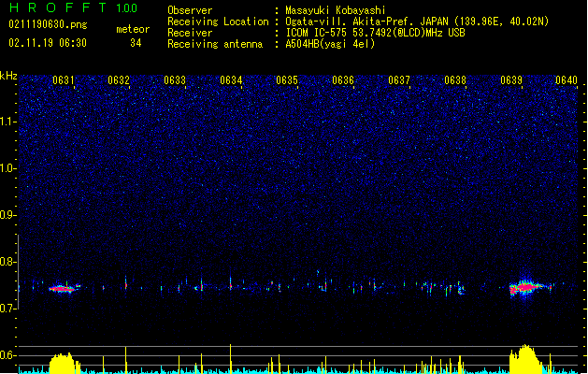Click the 0.8 frequency axis label
588x374 pixels.
[7, 262]
